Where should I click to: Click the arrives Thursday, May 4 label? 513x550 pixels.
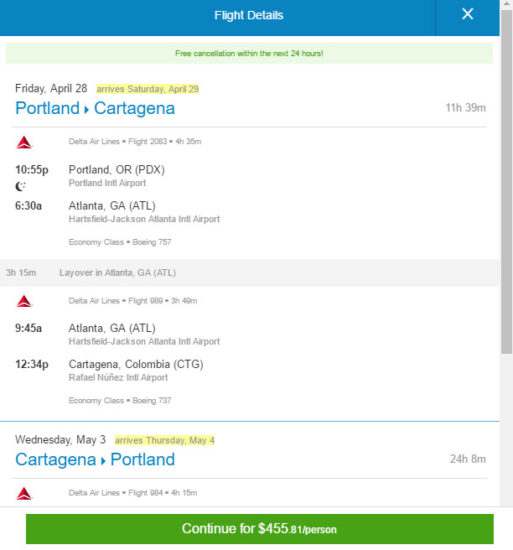point(165,440)
